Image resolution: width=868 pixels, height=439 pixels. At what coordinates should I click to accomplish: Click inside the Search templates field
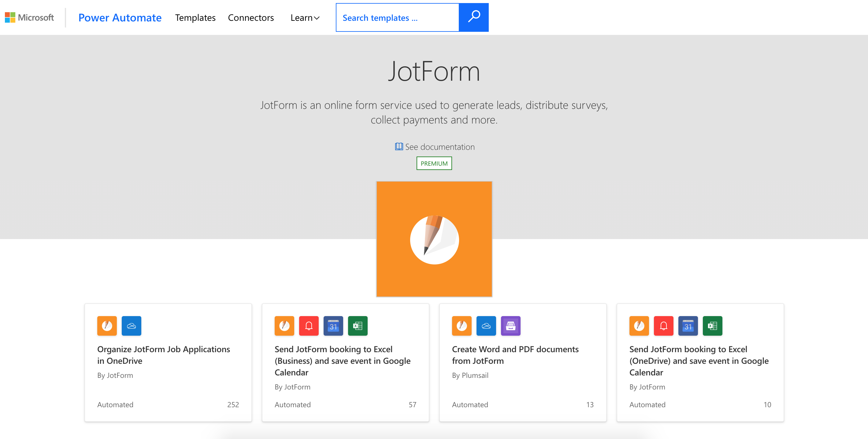(x=398, y=17)
